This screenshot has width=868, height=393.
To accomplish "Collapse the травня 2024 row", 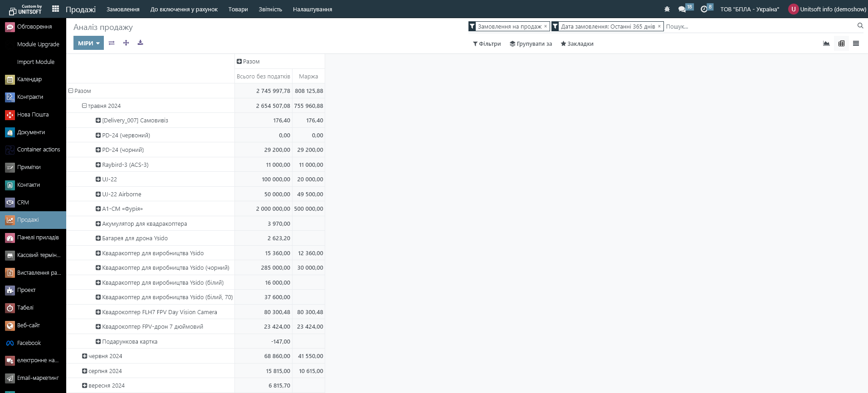I will pos(84,106).
